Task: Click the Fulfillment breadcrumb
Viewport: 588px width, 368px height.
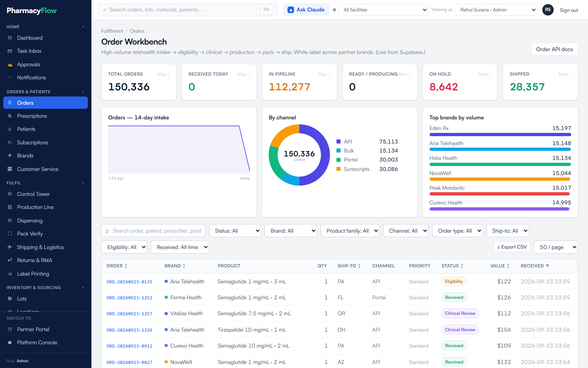Action: coord(112,31)
